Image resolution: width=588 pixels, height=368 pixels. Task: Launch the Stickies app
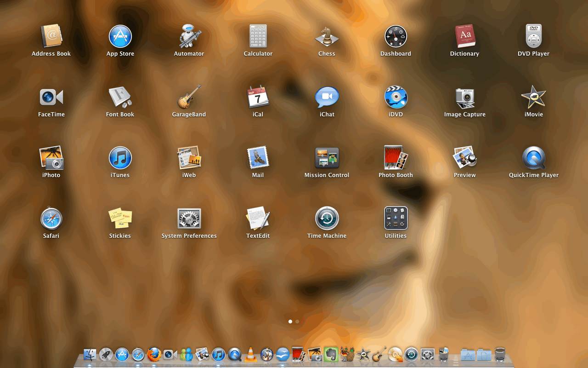click(120, 218)
